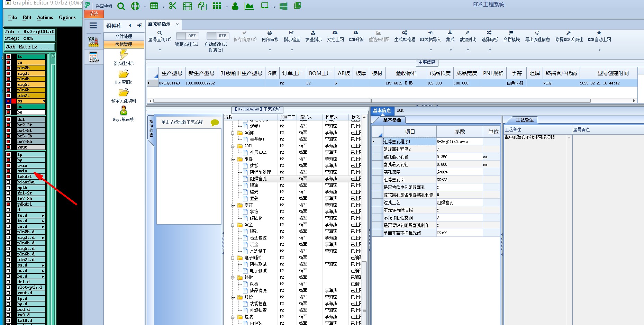The width and height of the screenshot is (644, 325).
Task: Open Bom查询2 folder icon
Action: [124, 74]
